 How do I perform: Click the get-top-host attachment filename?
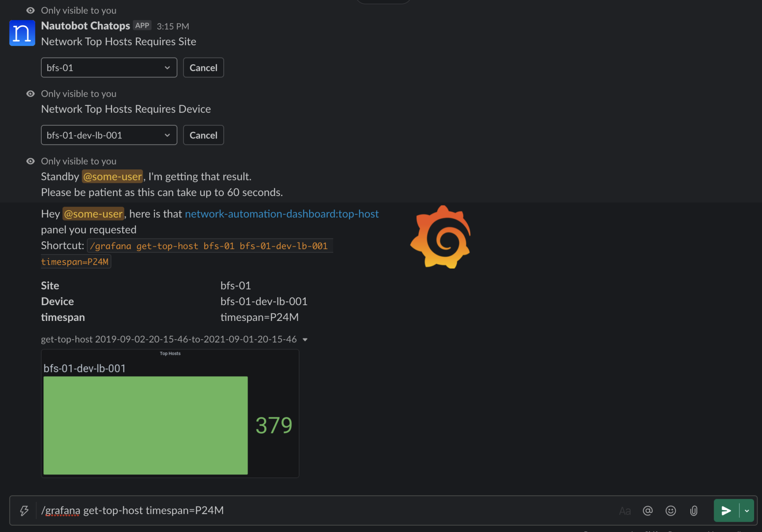[169, 339]
